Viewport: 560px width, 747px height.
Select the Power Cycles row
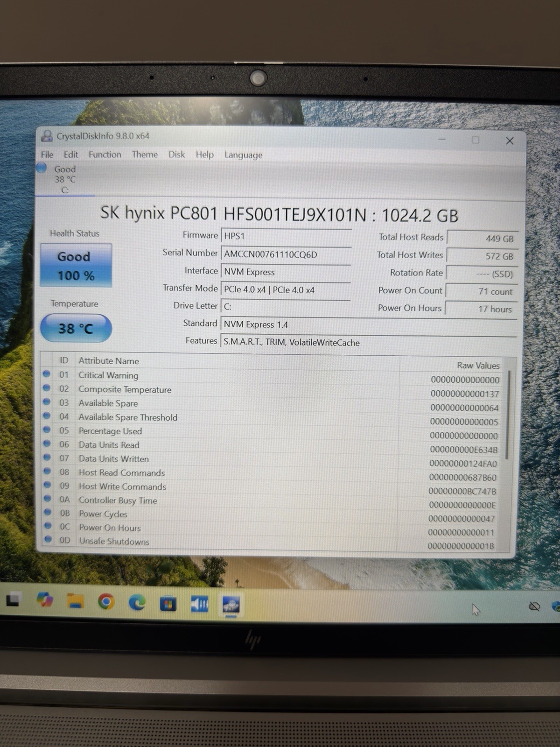pos(273,515)
